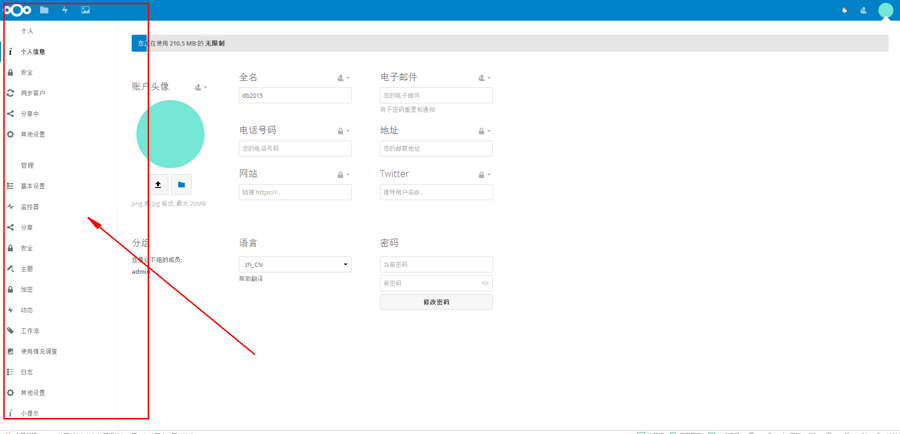Viewport: 900px width, 434px height.
Task: Open 其他设置 under the 管理 section
Action: click(x=33, y=393)
